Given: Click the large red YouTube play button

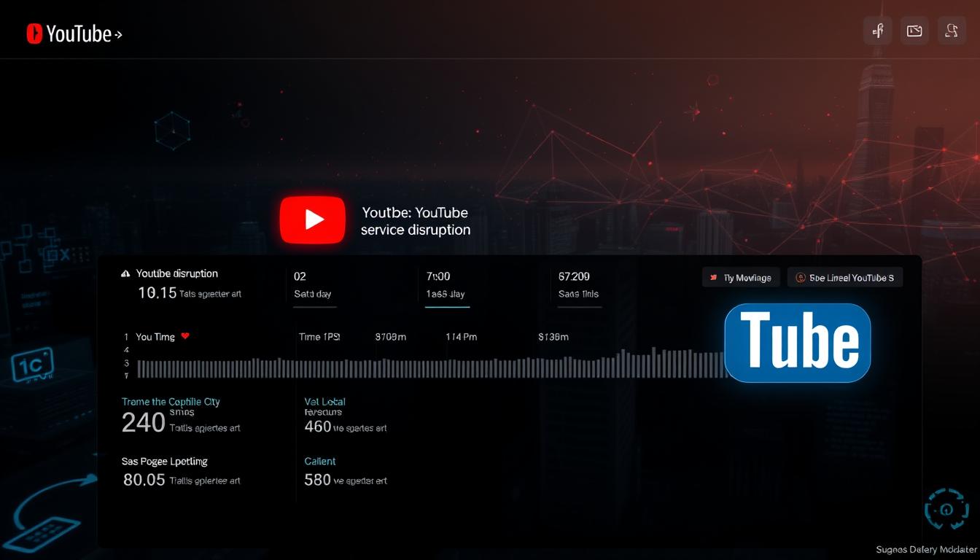Looking at the screenshot, I should click(x=313, y=219).
